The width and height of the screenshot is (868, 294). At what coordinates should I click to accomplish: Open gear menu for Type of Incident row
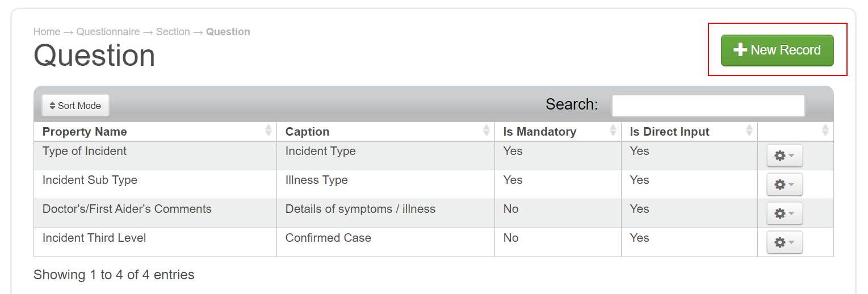(x=785, y=156)
